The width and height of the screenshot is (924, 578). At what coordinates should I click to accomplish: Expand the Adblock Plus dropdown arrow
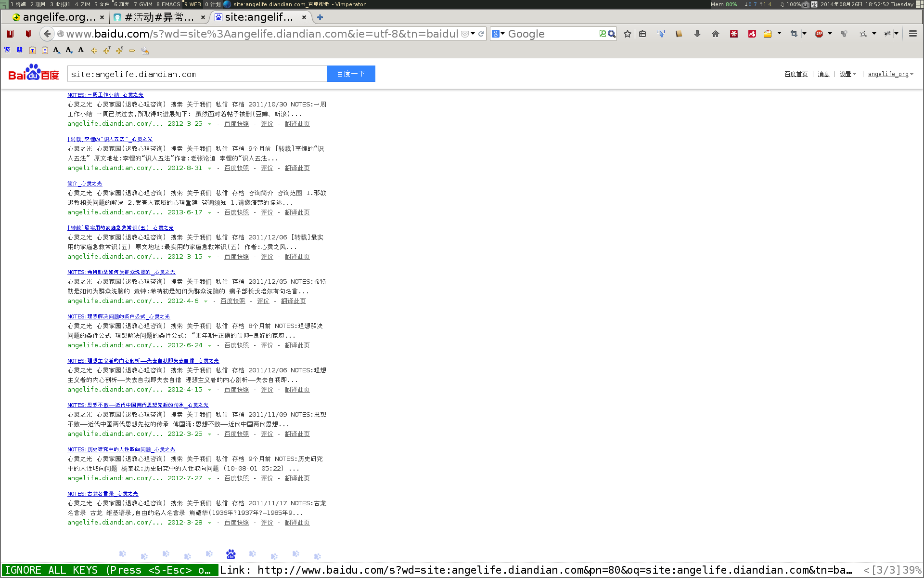830,34
